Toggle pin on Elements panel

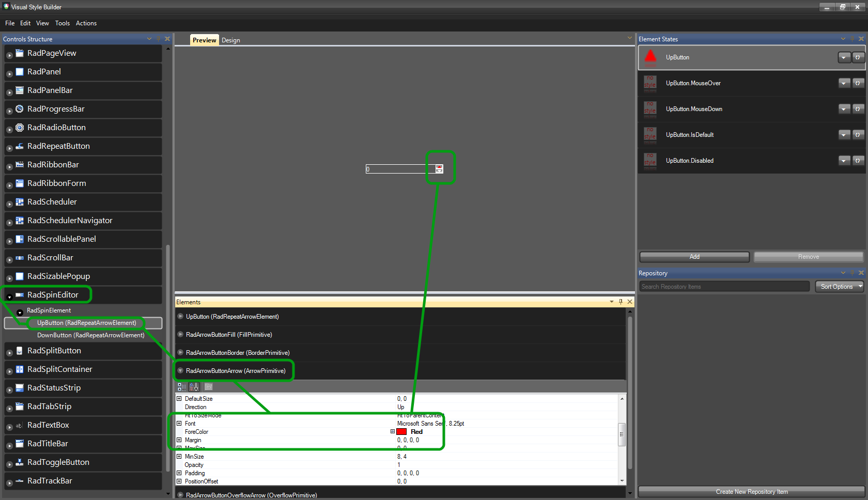pos(621,302)
